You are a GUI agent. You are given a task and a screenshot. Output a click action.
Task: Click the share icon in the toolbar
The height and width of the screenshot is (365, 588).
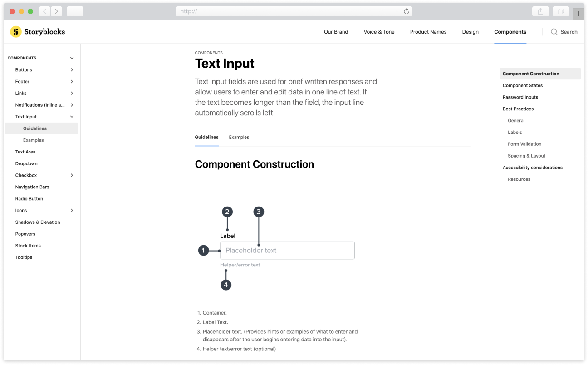[540, 11]
